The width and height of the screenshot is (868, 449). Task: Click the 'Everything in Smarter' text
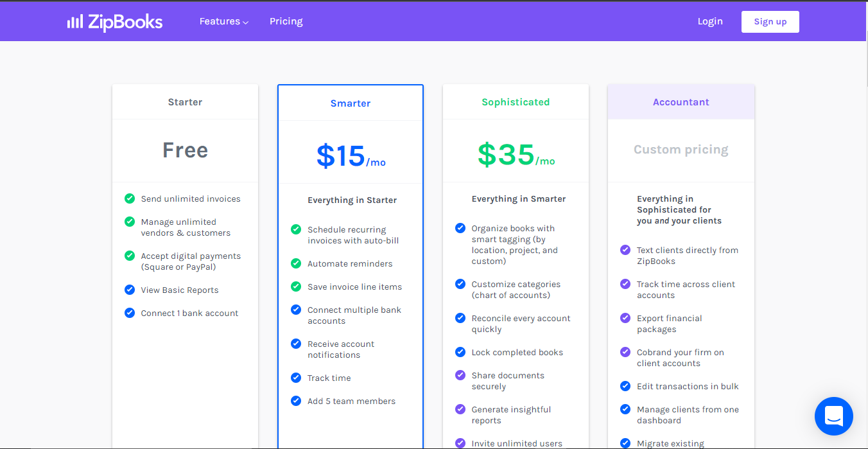pyautogui.click(x=519, y=198)
